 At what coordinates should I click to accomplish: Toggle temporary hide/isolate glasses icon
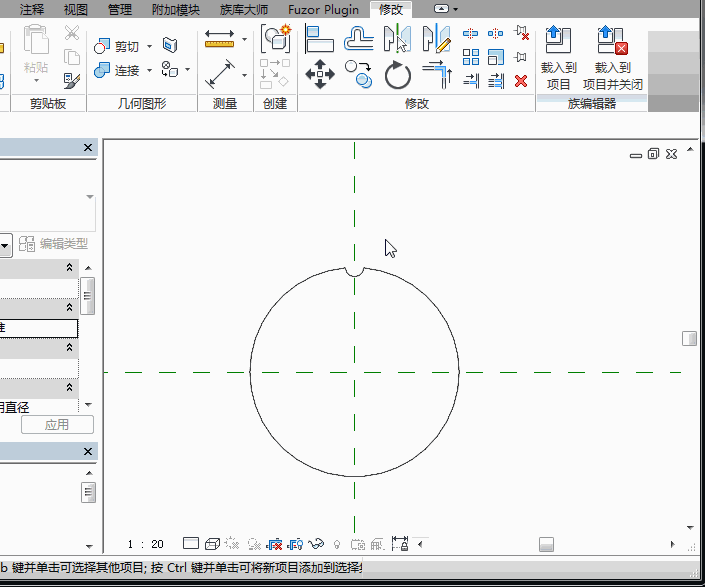pos(317,544)
